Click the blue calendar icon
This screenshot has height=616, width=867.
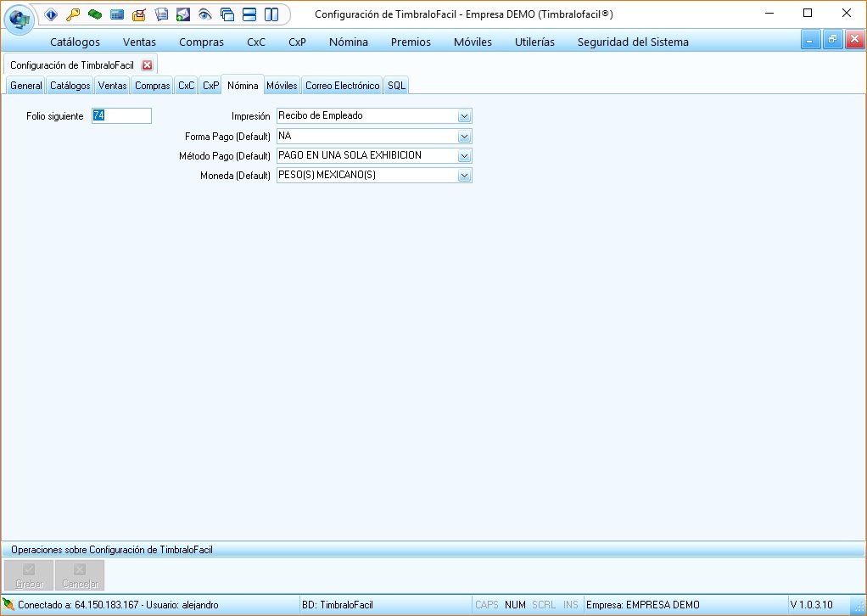[117, 14]
